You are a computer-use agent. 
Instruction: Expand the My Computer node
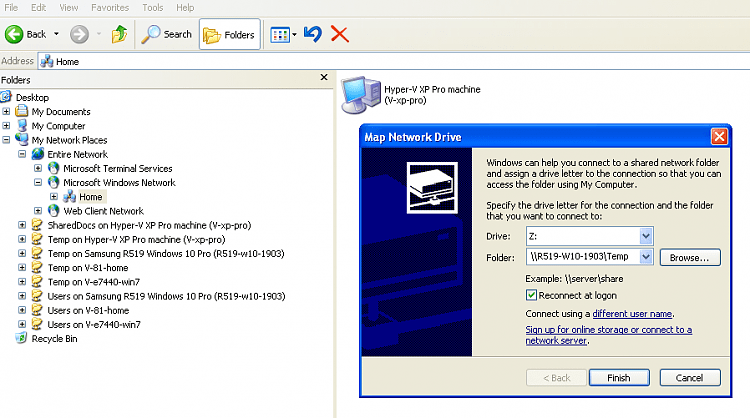[x=6, y=126]
